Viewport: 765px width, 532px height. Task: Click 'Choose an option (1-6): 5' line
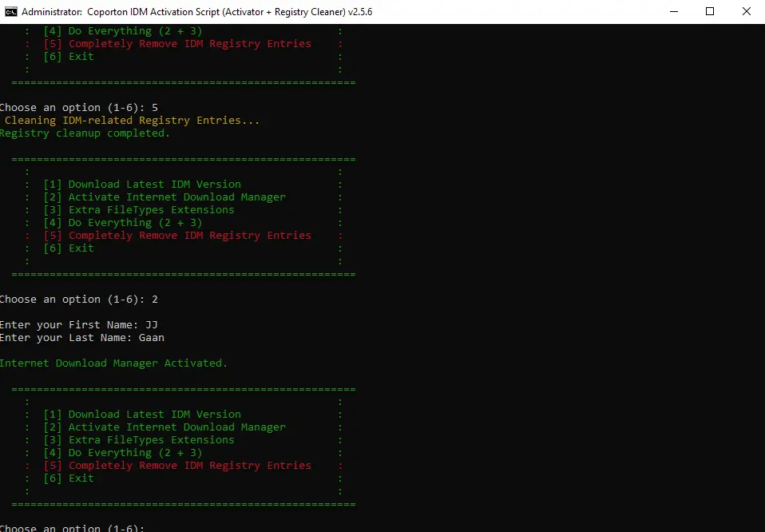78,108
